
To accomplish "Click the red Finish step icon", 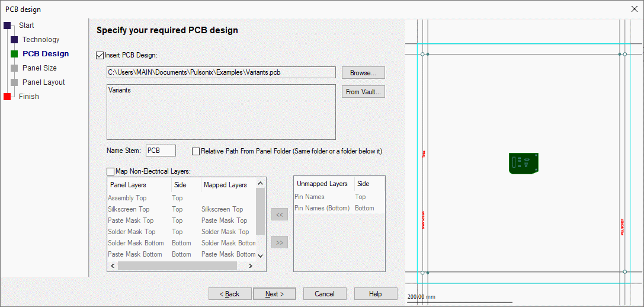I will coord(7,97).
